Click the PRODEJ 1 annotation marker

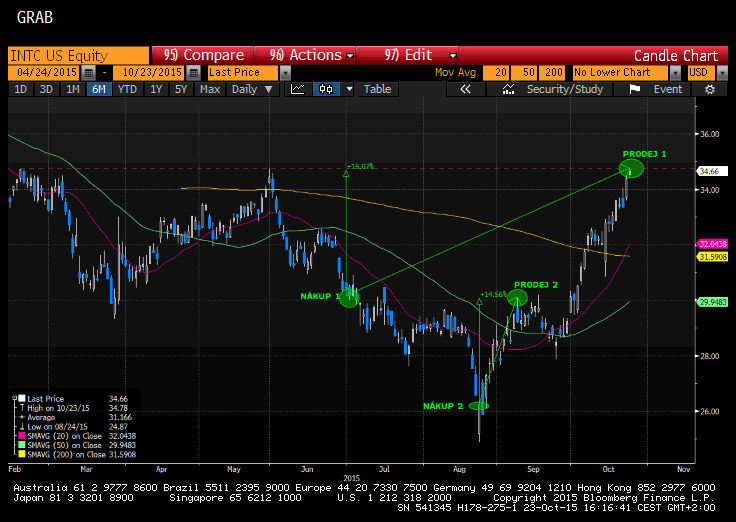click(631, 169)
